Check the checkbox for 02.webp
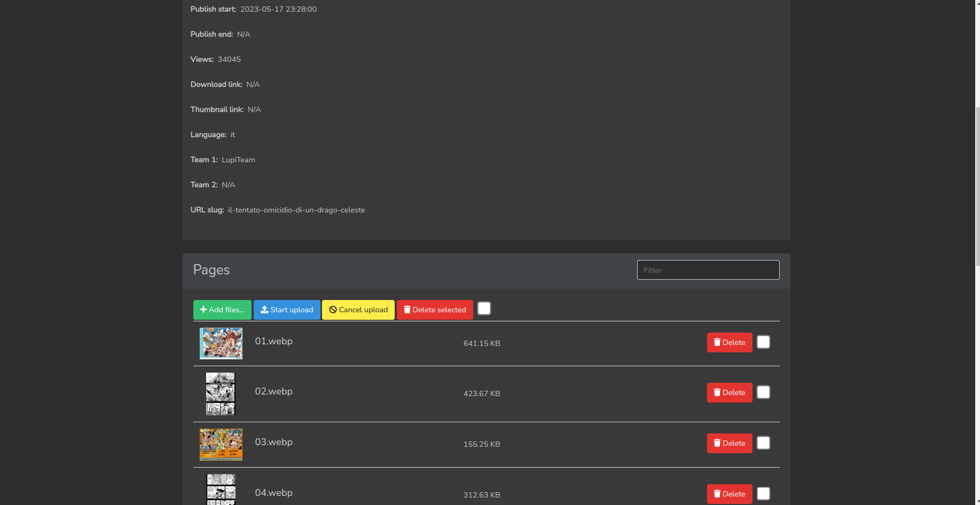 763,392
